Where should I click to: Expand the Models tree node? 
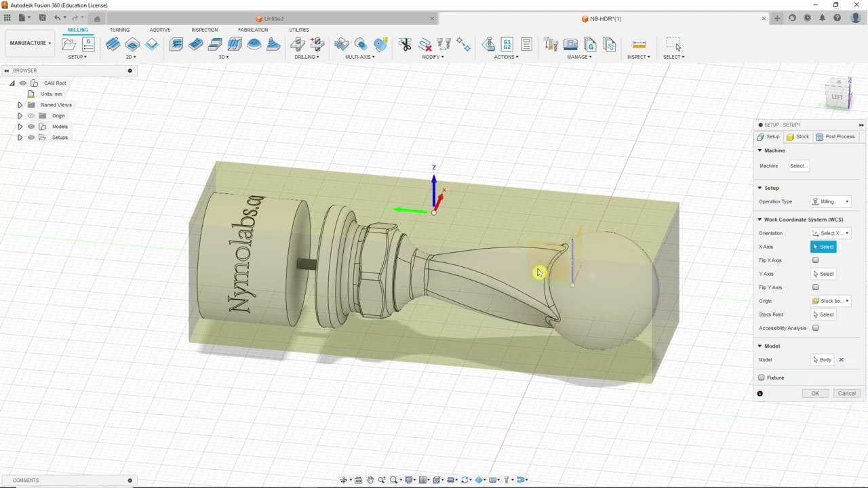pos(20,127)
